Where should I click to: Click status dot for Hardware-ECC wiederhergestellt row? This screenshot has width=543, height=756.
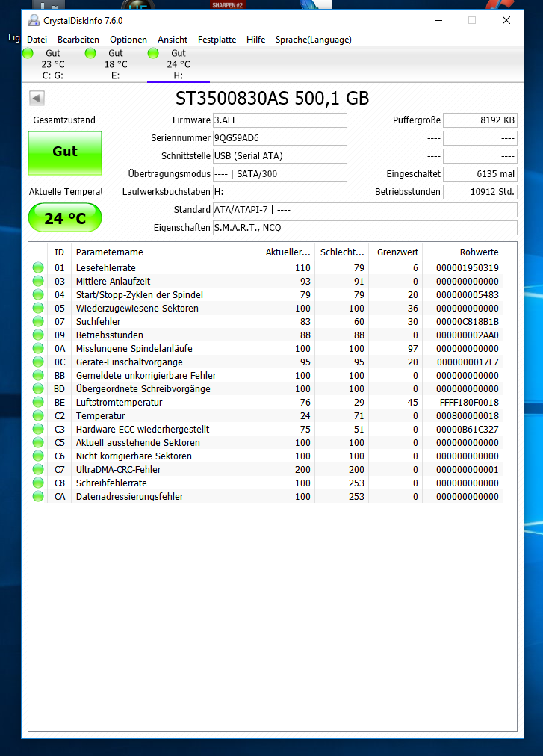(x=38, y=429)
